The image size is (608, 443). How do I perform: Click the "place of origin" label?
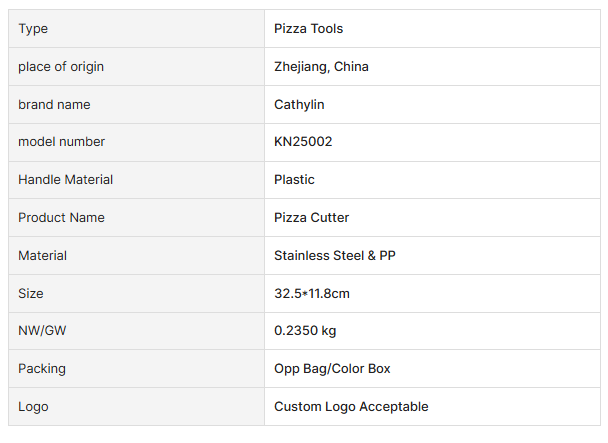[61, 67]
